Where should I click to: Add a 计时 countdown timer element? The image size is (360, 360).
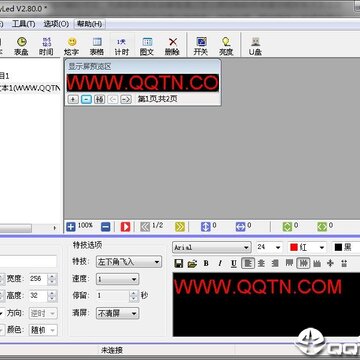point(122,46)
